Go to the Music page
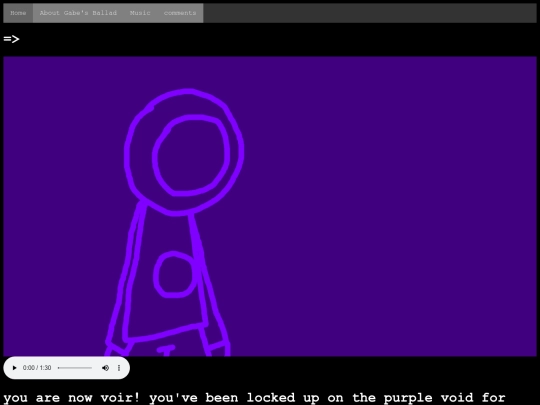 coord(140,13)
